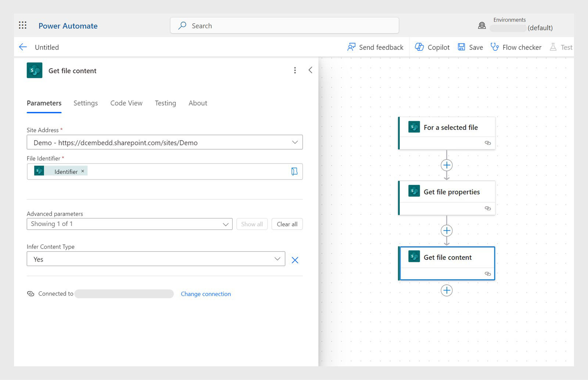This screenshot has width=588, height=380.
Task: Add step after Get file properties
Action: [447, 231]
